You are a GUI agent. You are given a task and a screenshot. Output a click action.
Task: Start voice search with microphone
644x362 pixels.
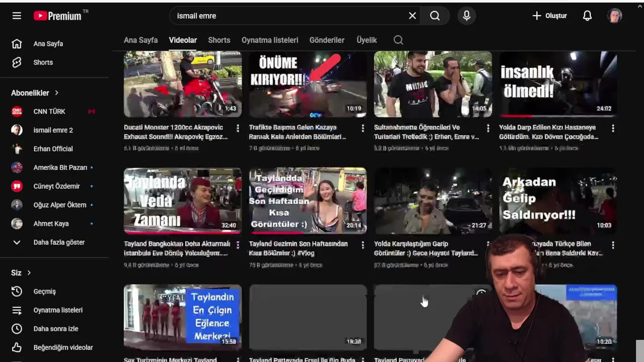[x=466, y=16]
